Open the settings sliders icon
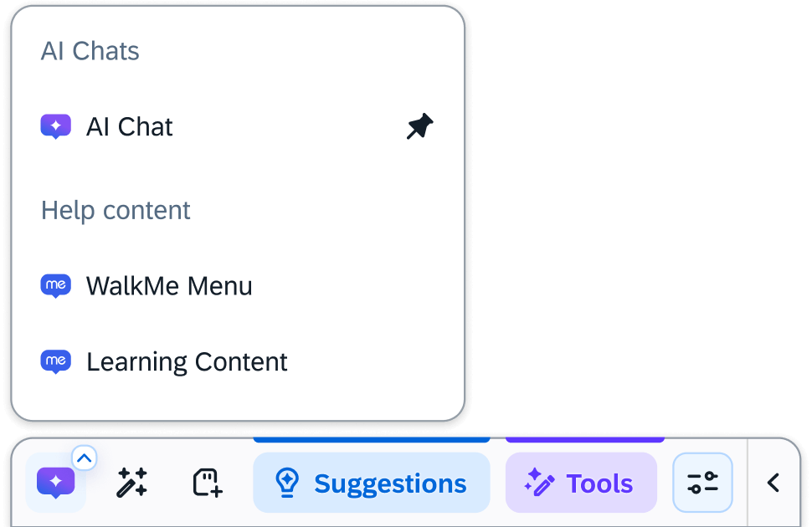812x527 pixels. 702,482
